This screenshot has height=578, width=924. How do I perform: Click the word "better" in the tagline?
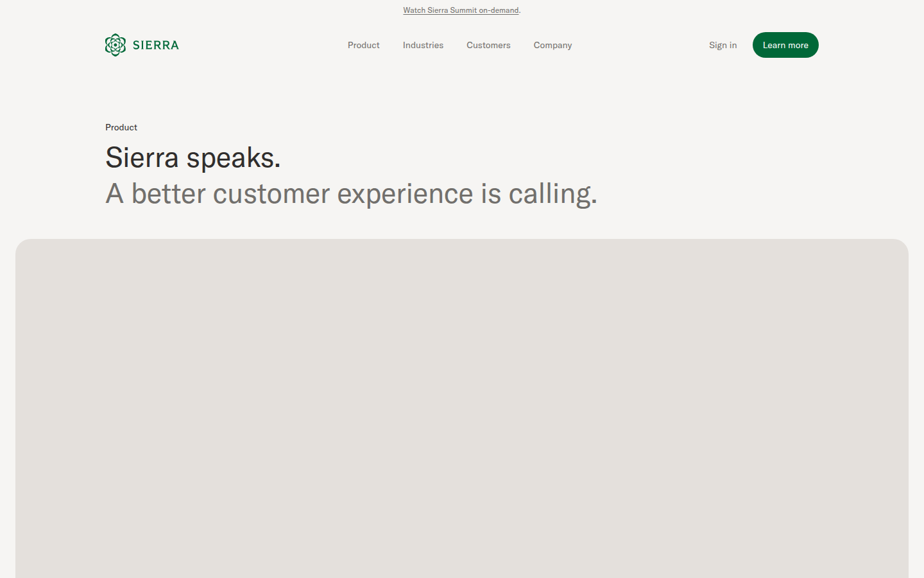(168, 194)
